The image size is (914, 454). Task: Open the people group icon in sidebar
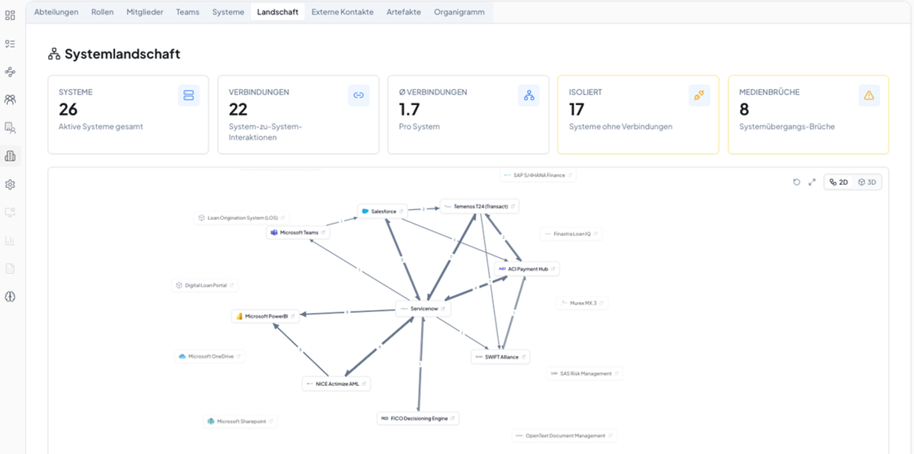point(10,100)
